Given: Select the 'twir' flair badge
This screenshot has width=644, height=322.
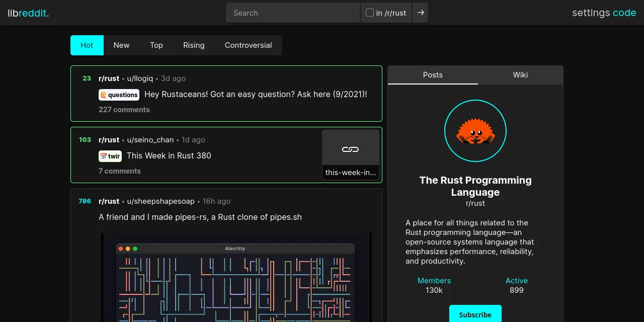Looking at the screenshot, I should (x=110, y=156).
